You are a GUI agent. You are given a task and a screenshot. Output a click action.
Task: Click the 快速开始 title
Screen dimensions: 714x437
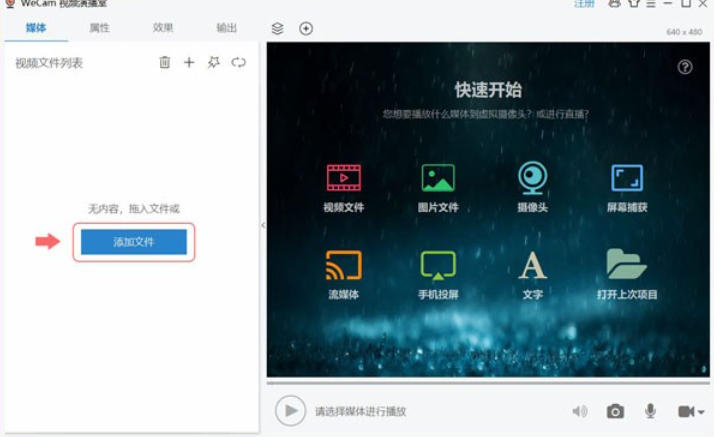488,90
